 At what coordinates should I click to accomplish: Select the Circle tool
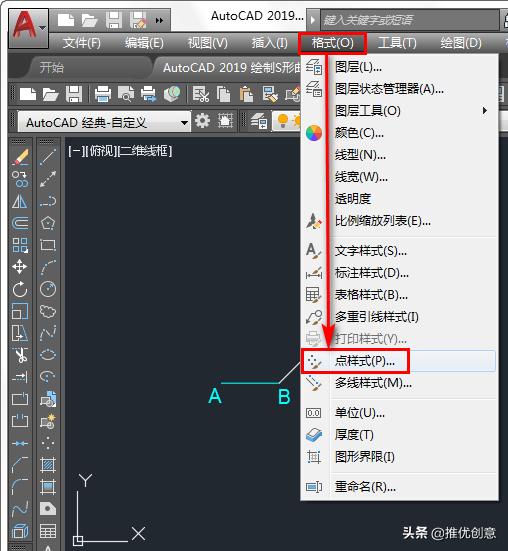coord(48,289)
